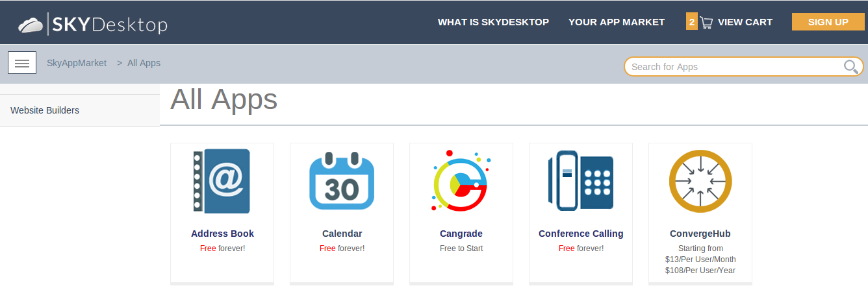
Task: Open the Conference Calling title link
Action: point(581,234)
